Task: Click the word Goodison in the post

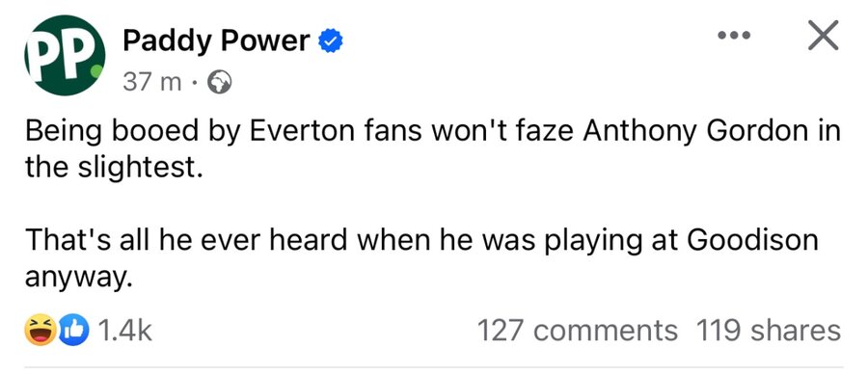Action: point(752,239)
